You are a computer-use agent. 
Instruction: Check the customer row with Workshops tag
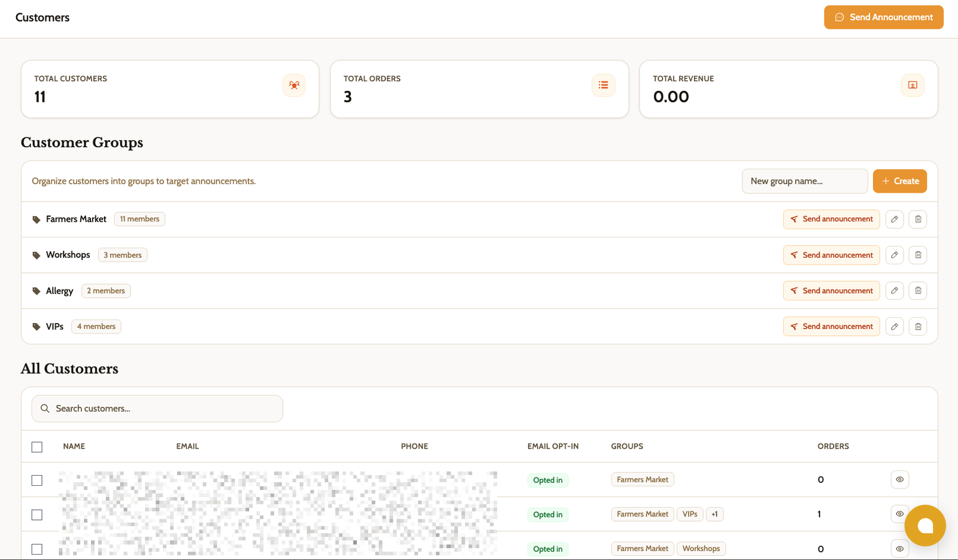(37, 549)
